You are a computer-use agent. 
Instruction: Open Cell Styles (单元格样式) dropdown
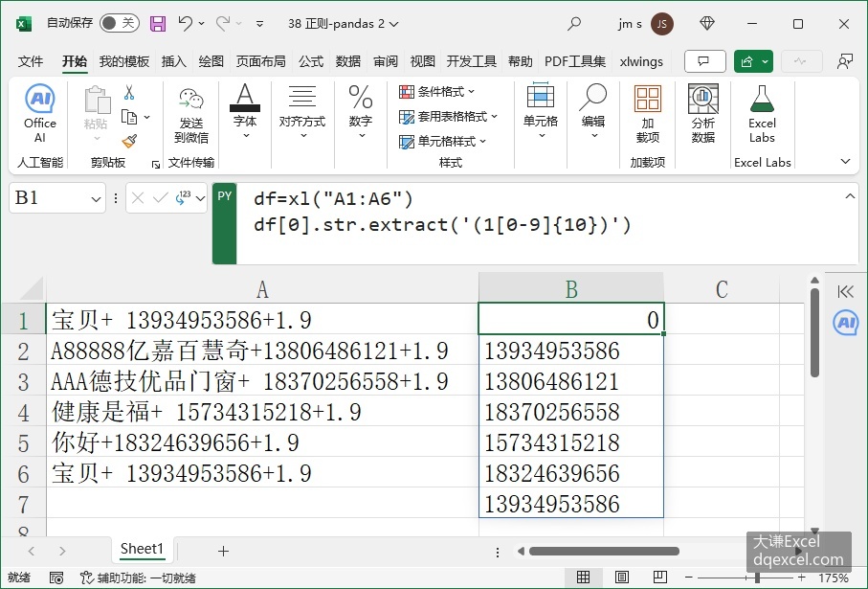443,142
